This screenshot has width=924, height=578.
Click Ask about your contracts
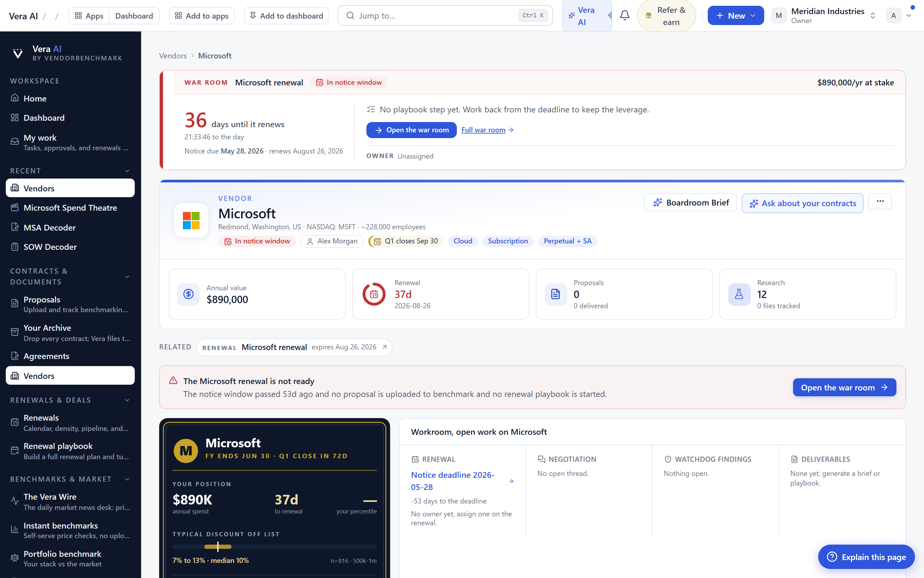click(803, 203)
